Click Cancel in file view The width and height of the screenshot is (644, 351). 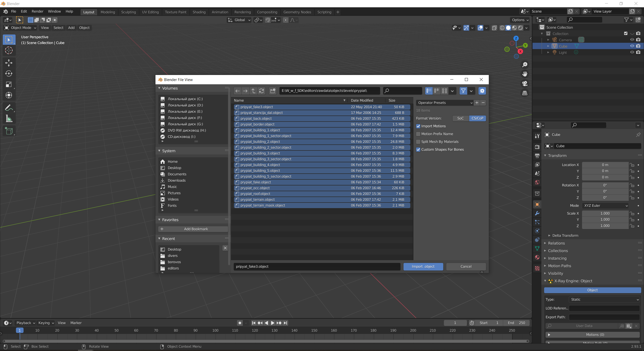(466, 267)
